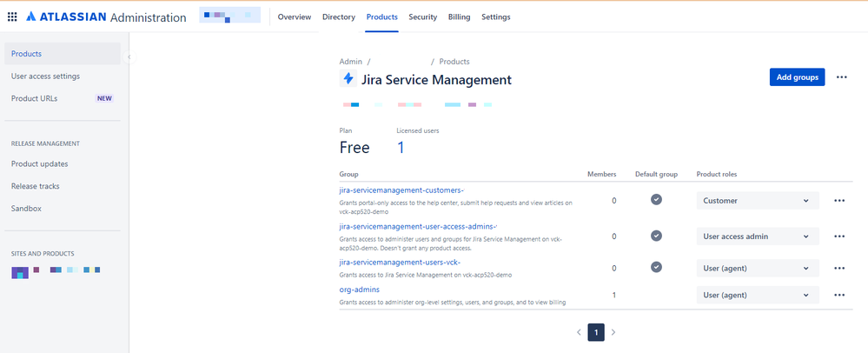Screen dimensions: 868x353
Task: Open User (agent) dropdown for org-admins group
Action: [758, 295]
